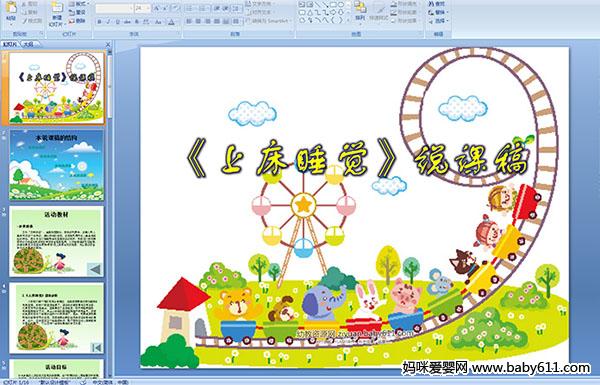
Task: Click the Replace button
Action: (438, 13)
